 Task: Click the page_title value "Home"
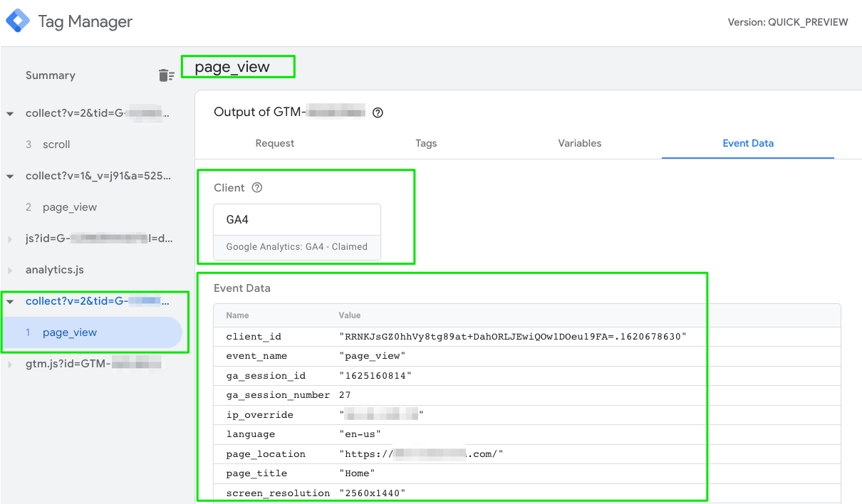coord(357,473)
